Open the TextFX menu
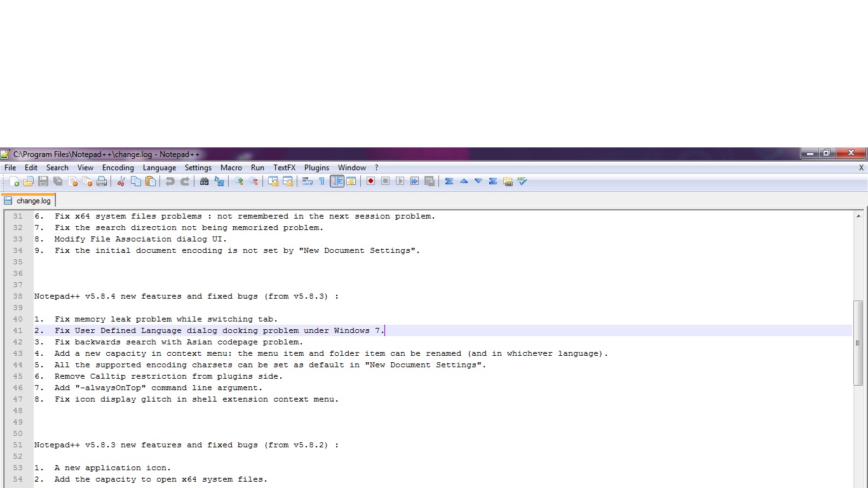This screenshot has width=868, height=488. (285, 168)
